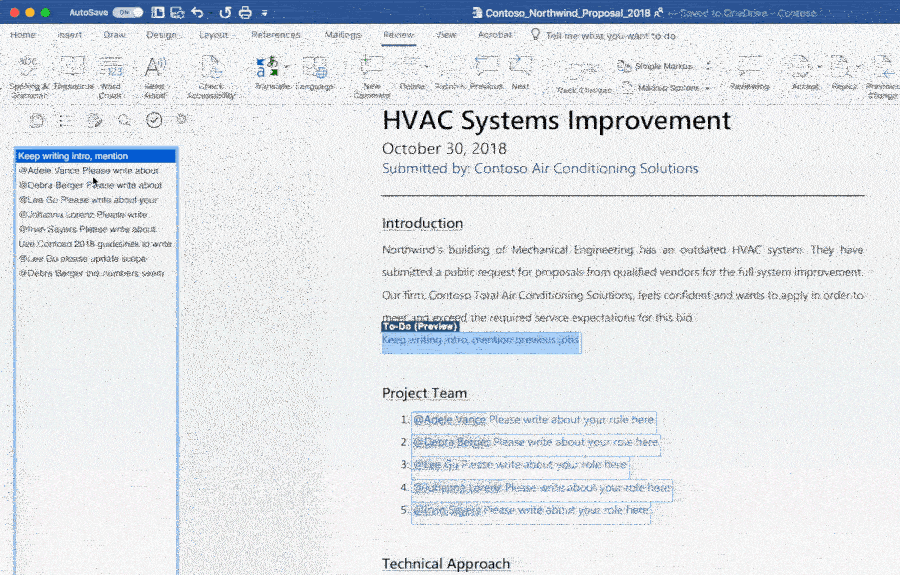Screen dimensions: 900x575
Task: Open the Mailings tab
Action: coord(343,35)
